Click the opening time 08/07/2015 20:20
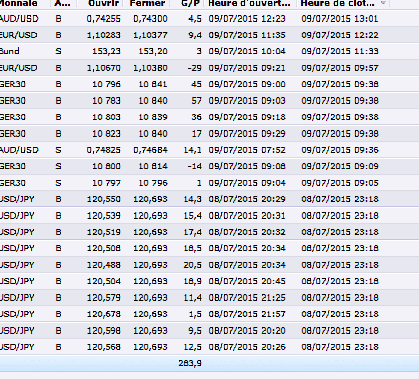419x379 pixels. tap(247, 331)
